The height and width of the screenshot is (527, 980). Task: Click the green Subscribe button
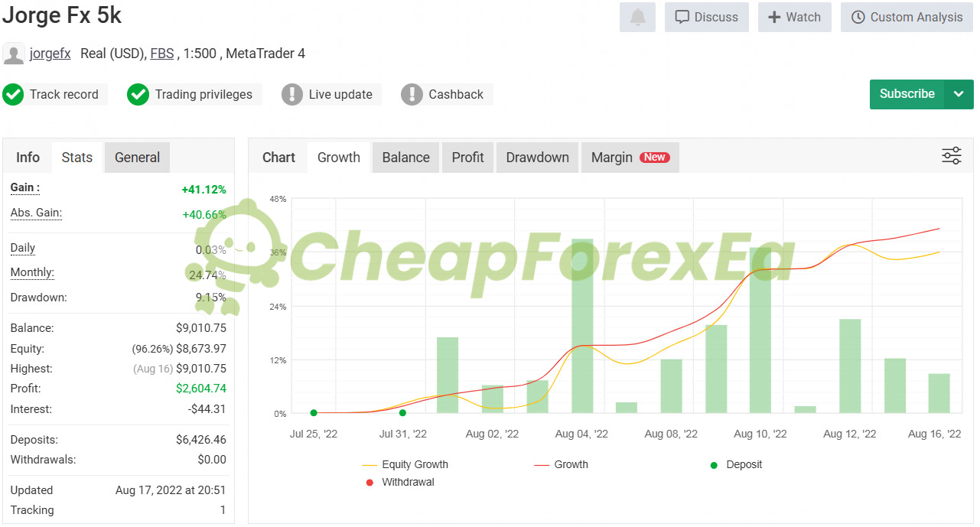(x=907, y=94)
